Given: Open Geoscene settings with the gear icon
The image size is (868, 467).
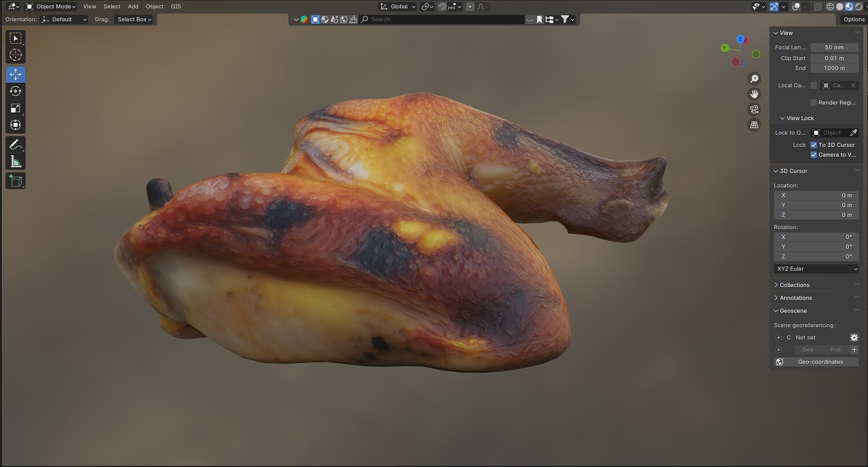Looking at the screenshot, I should 854,337.
